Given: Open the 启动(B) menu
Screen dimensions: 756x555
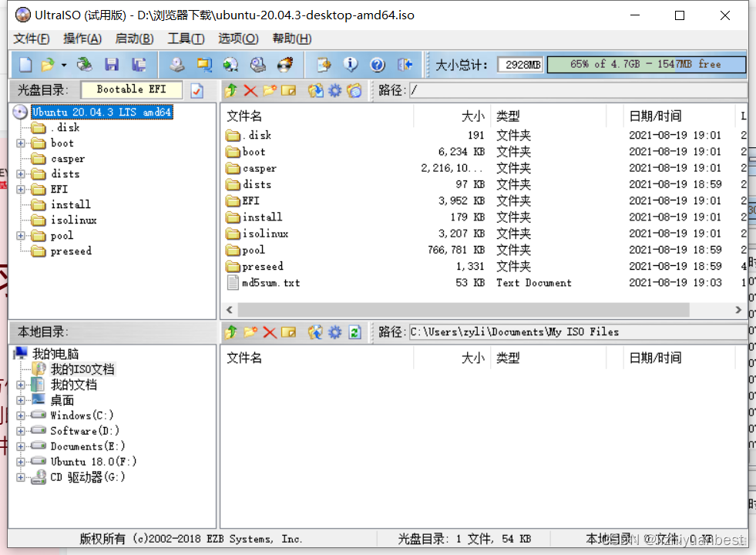Looking at the screenshot, I should point(134,39).
